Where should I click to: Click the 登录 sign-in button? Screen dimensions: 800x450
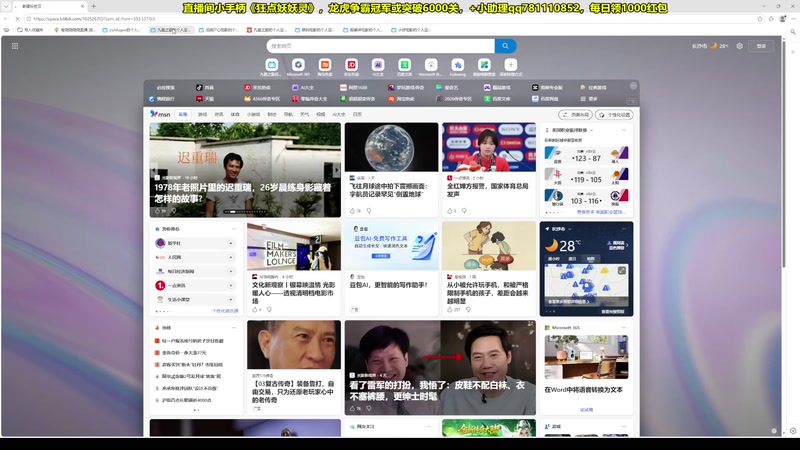762,46
